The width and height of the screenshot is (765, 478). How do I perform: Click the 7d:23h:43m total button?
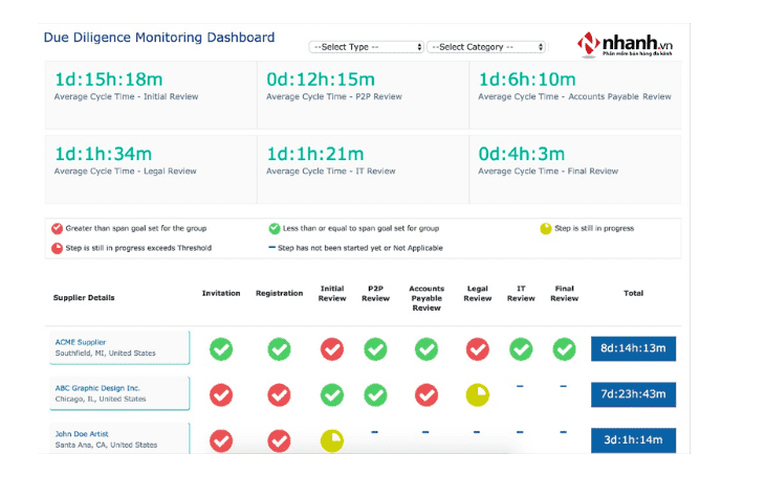tap(633, 395)
